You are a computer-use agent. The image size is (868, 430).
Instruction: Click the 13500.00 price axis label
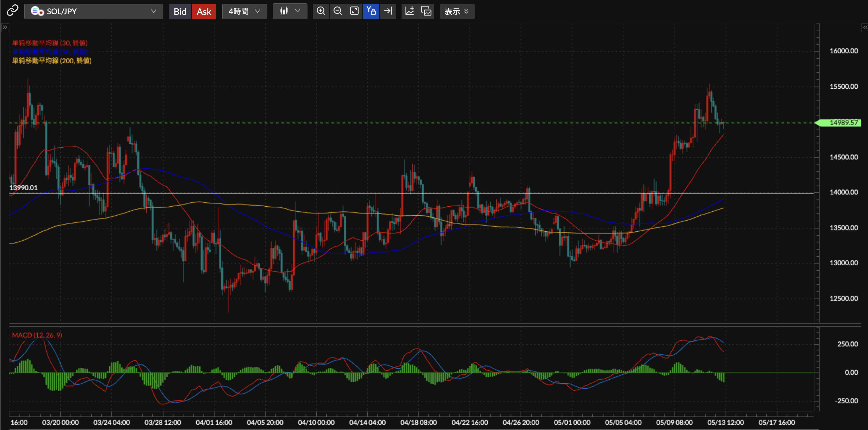[844, 228]
